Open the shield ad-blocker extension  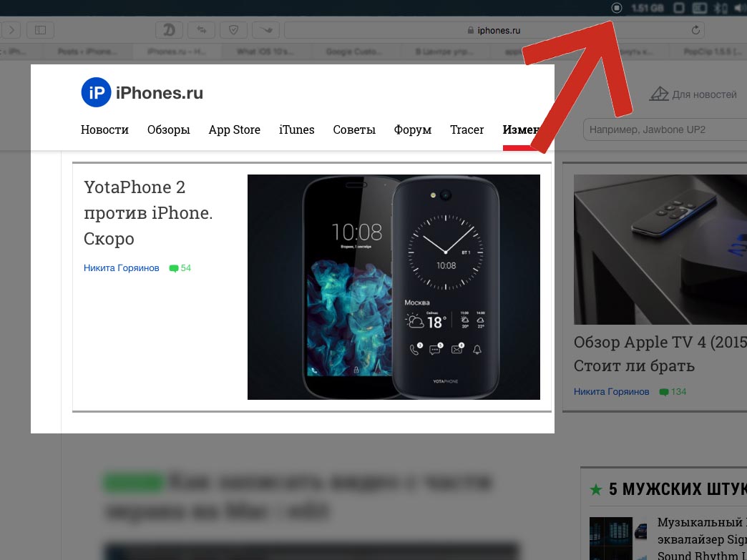click(x=233, y=30)
